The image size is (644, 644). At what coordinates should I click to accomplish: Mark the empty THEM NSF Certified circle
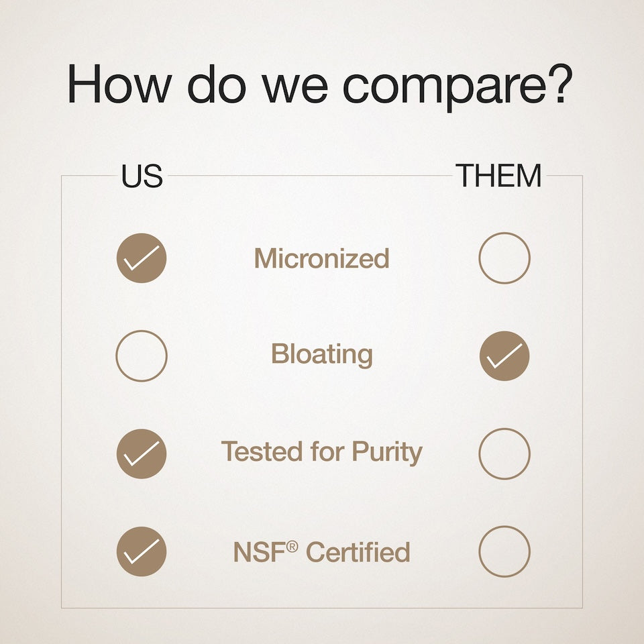[x=504, y=551]
